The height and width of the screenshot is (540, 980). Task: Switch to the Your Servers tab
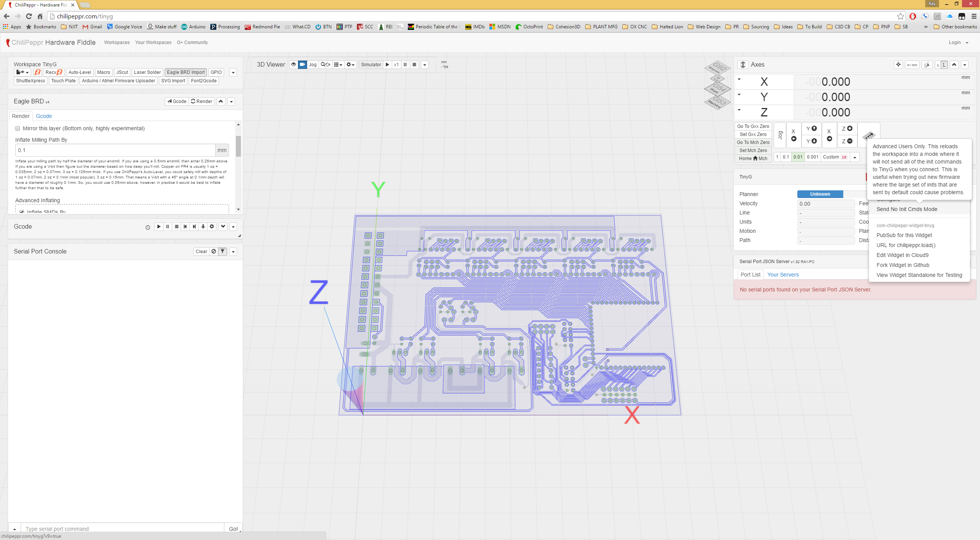tap(783, 275)
